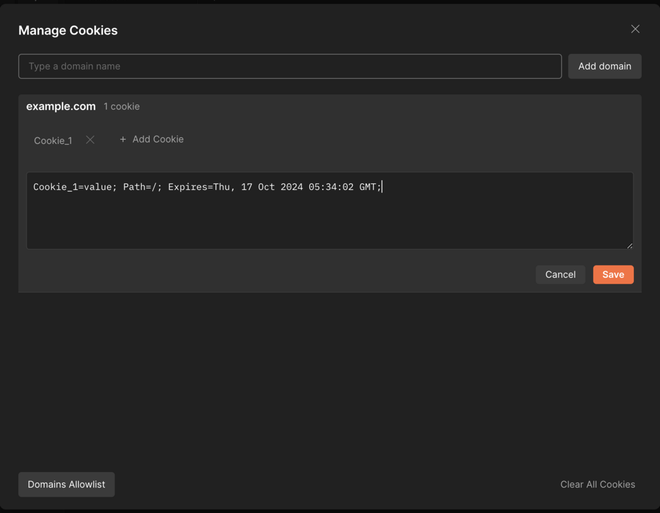Click the '1 cookie' count label

pos(122,107)
